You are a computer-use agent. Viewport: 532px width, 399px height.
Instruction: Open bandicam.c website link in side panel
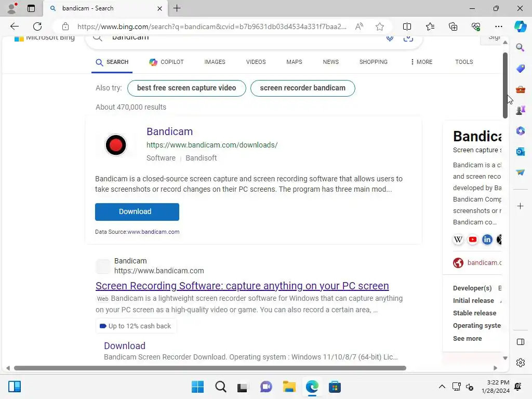(x=484, y=262)
